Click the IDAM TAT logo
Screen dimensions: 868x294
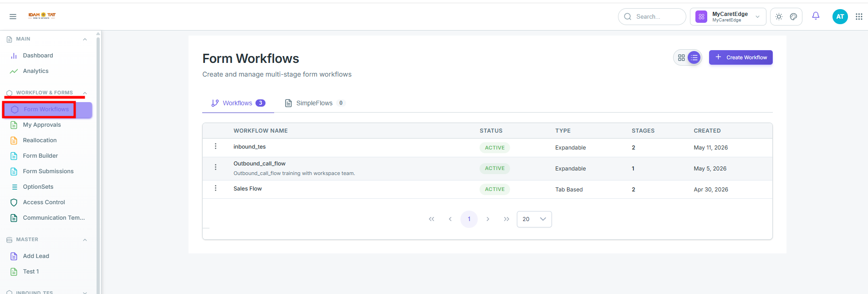pos(42,15)
